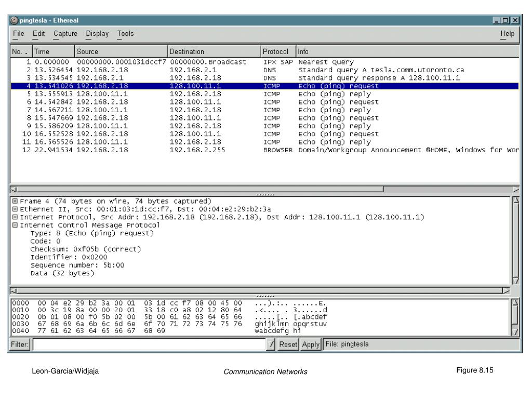Sort packets by the No. column header

(21, 51)
